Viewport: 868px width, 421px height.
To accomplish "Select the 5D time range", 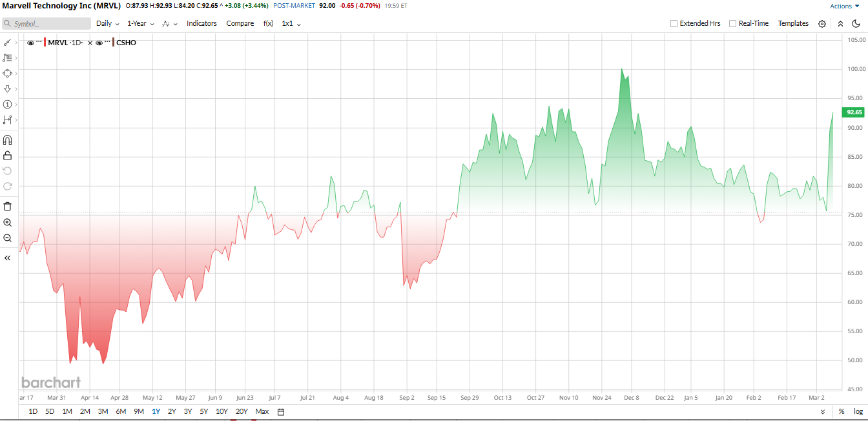I will pyautogui.click(x=50, y=411).
